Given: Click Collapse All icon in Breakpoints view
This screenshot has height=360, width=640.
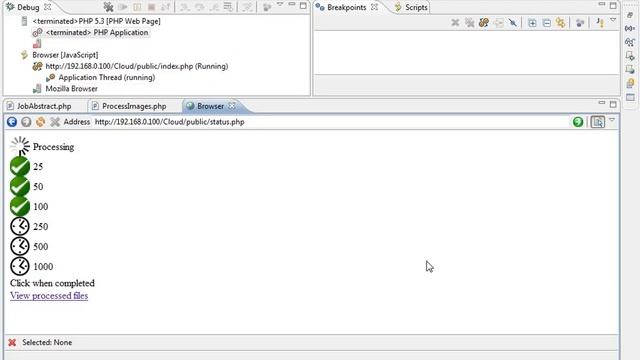Looking at the screenshot, I should (x=547, y=22).
